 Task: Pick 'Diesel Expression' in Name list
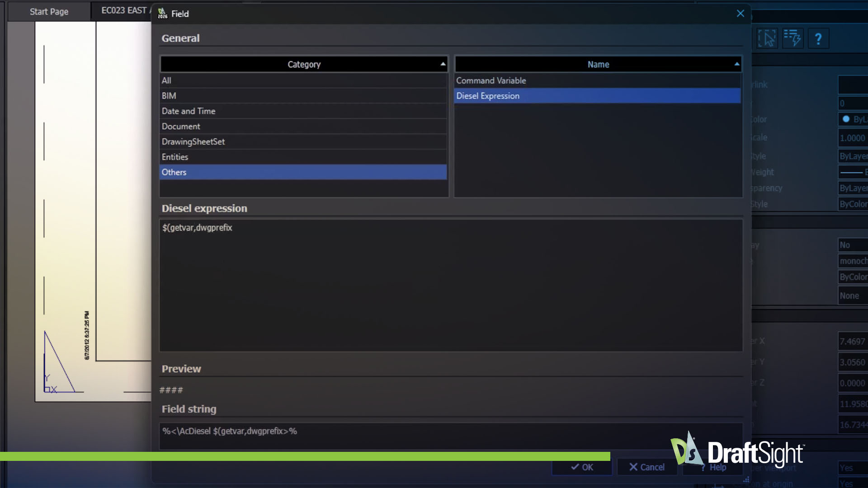(597, 96)
